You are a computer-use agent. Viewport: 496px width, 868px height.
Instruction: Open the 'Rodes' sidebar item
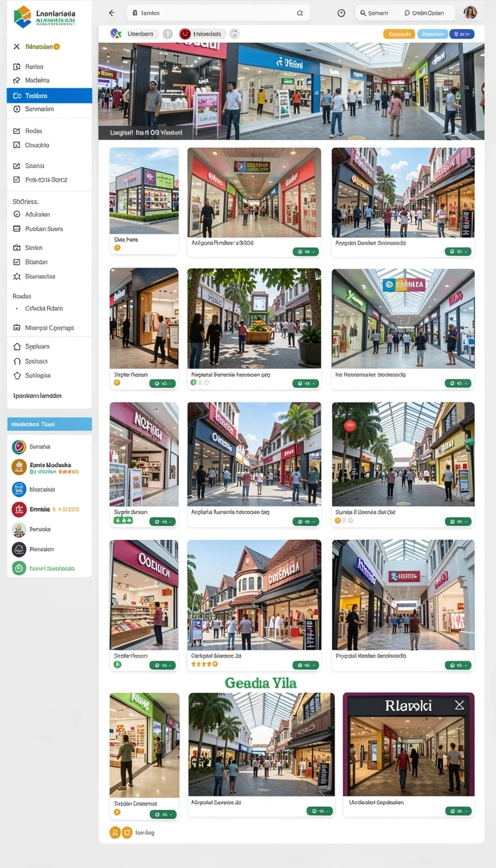34,130
